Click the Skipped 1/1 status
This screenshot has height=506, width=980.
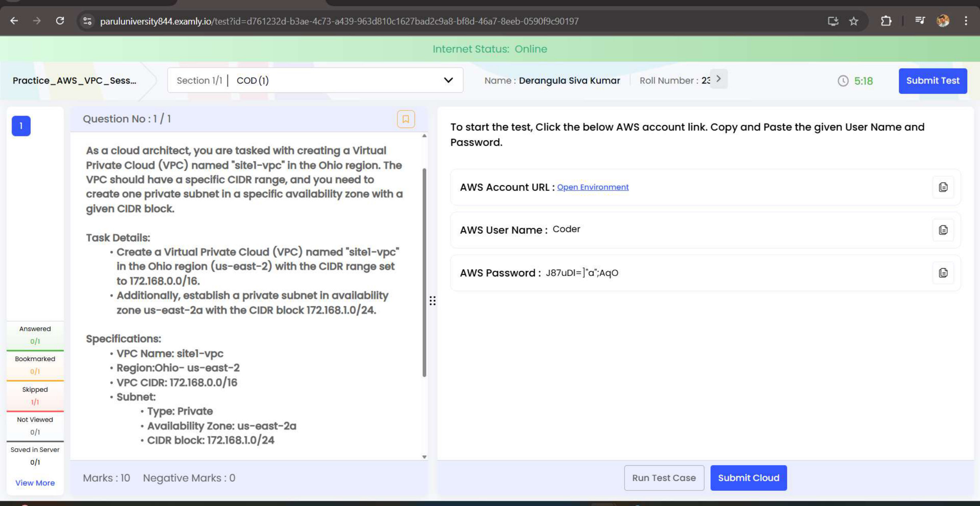[35, 396]
